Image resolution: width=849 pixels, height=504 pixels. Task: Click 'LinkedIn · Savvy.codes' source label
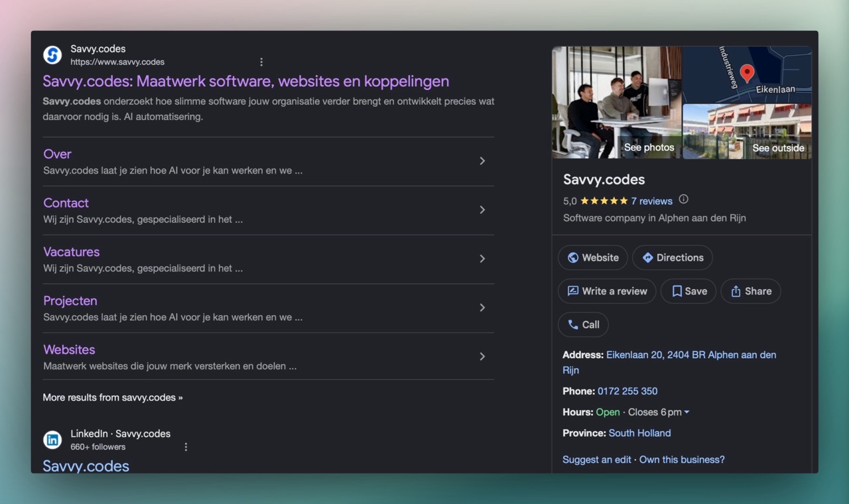pyautogui.click(x=120, y=434)
